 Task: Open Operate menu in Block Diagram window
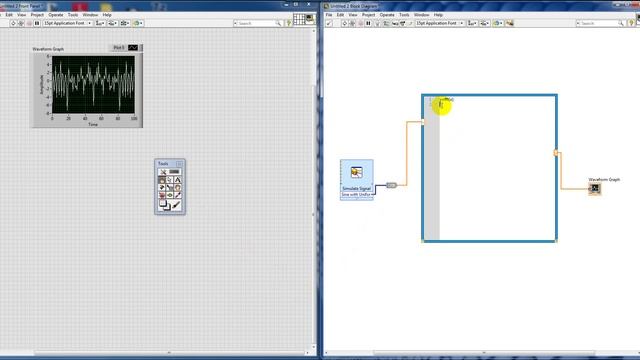pos(387,15)
